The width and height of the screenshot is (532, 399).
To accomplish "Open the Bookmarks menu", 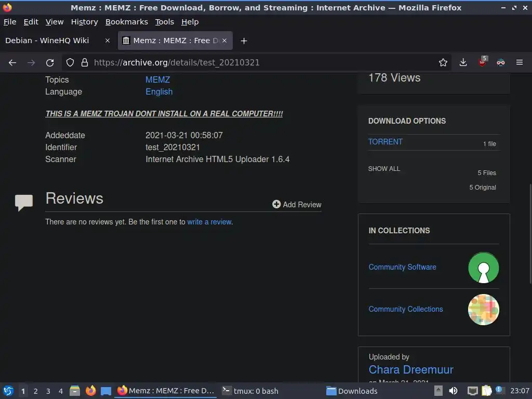I will point(127,22).
